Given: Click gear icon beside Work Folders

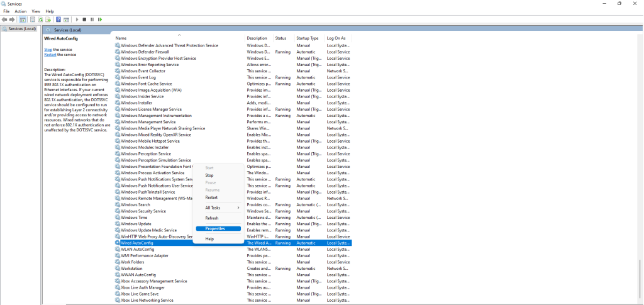Looking at the screenshot, I should [x=118, y=262].
